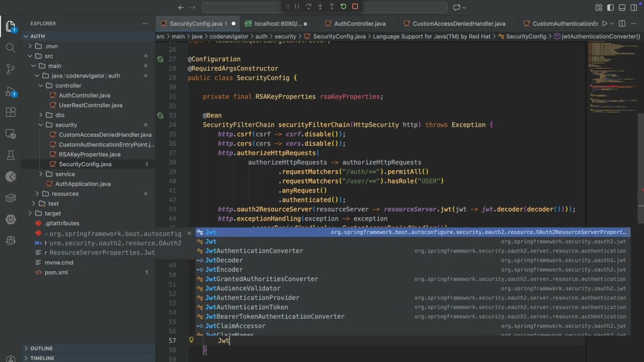644x362 pixels.
Task: Run Java with the editor play button
Action: [605, 24]
